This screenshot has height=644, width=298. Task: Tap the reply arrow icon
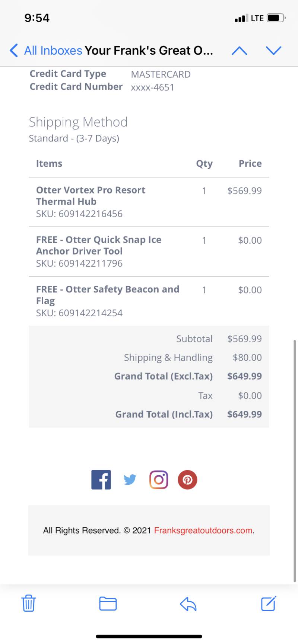tap(188, 604)
